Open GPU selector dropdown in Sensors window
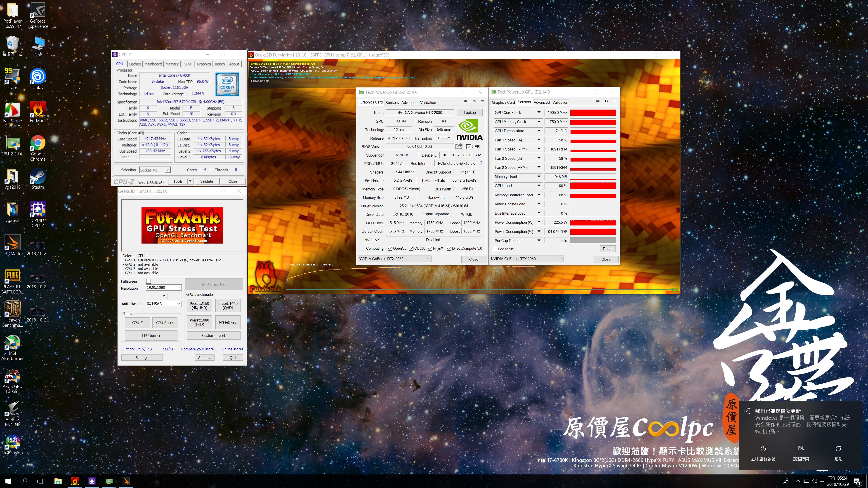Image resolution: width=868 pixels, height=488 pixels. pos(526,259)
